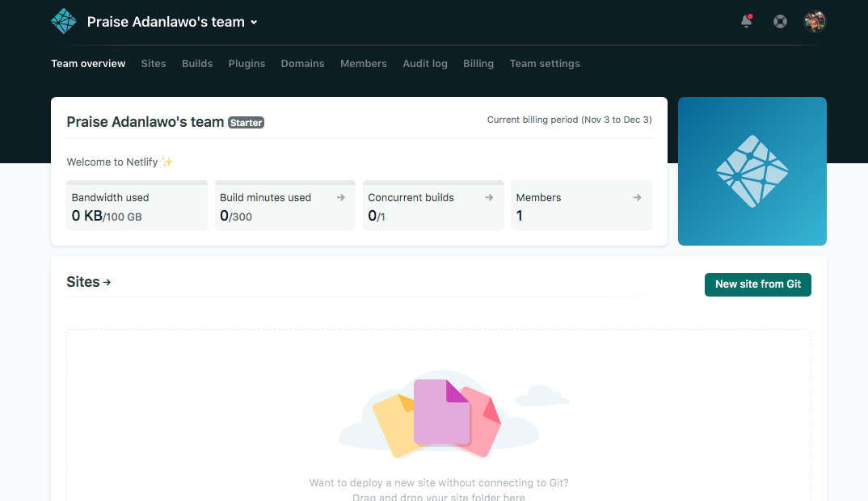The height and width of the screenshot is (501, 868).
Task: Click the Members card arrow
Action: point(637,198)
